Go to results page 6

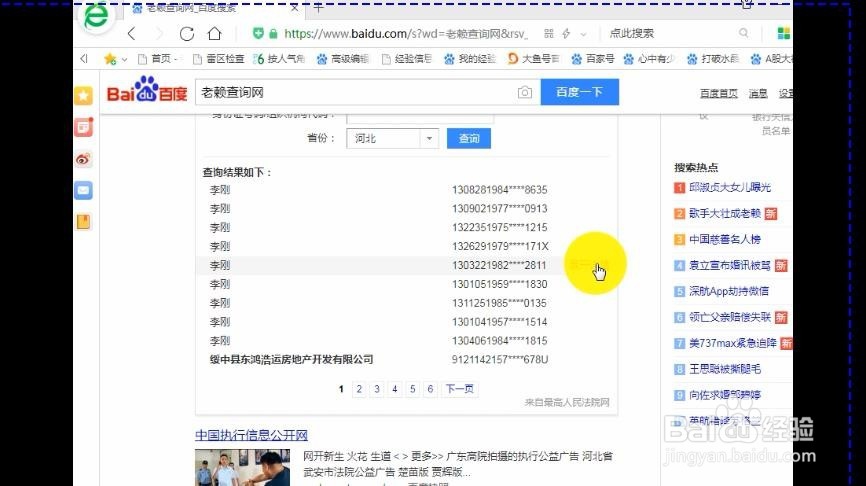(430, 389)
